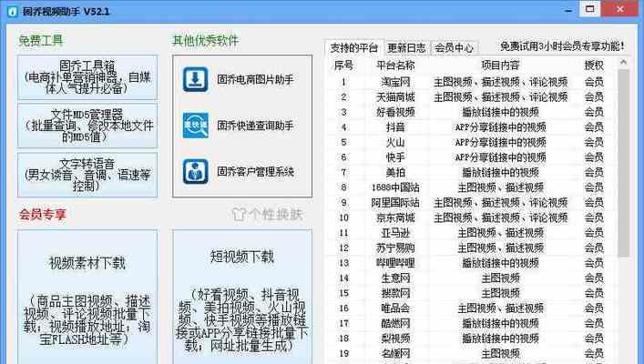Maximize the 固乔视频助手 window
Image resolution: width=644 pixels, height=364 pixels.
(589, 9)
